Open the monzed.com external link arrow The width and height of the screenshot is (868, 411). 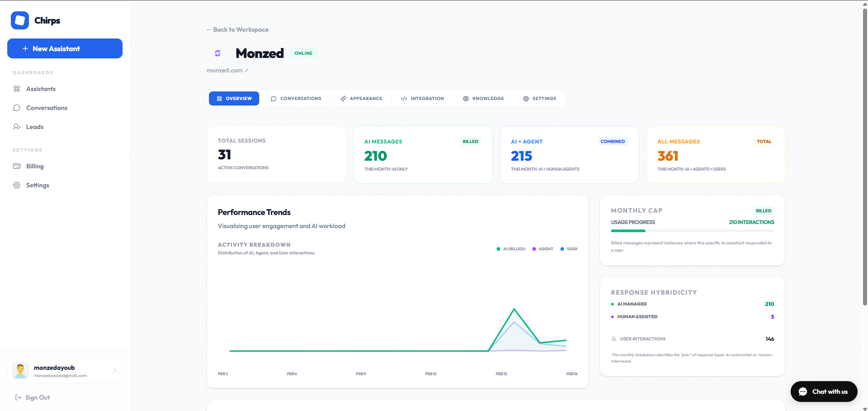(x=247, y=70)
